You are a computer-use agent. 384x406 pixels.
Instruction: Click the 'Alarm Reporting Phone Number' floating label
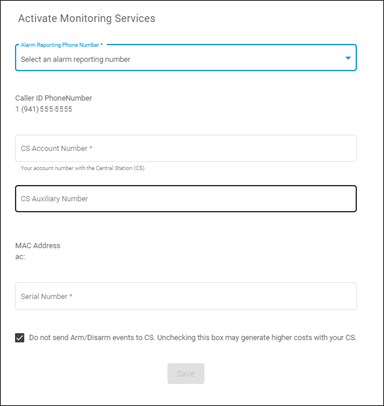click(60, 45)
